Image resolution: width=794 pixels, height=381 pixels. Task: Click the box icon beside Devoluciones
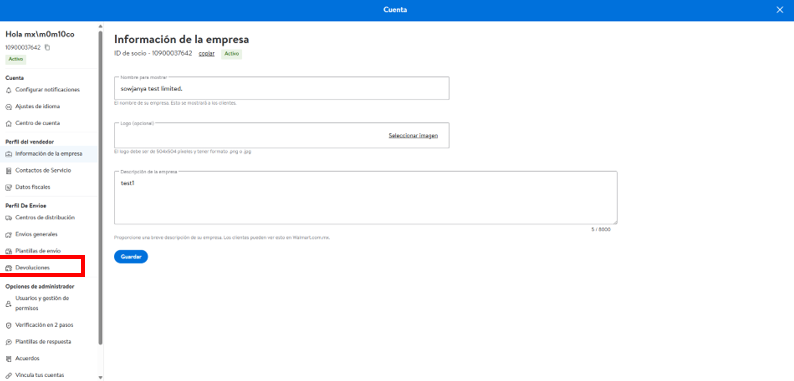pos(8,268)
